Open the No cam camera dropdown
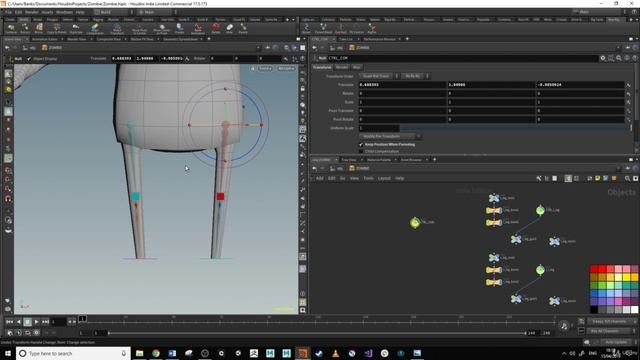640x360 pixels. point(286,68)
